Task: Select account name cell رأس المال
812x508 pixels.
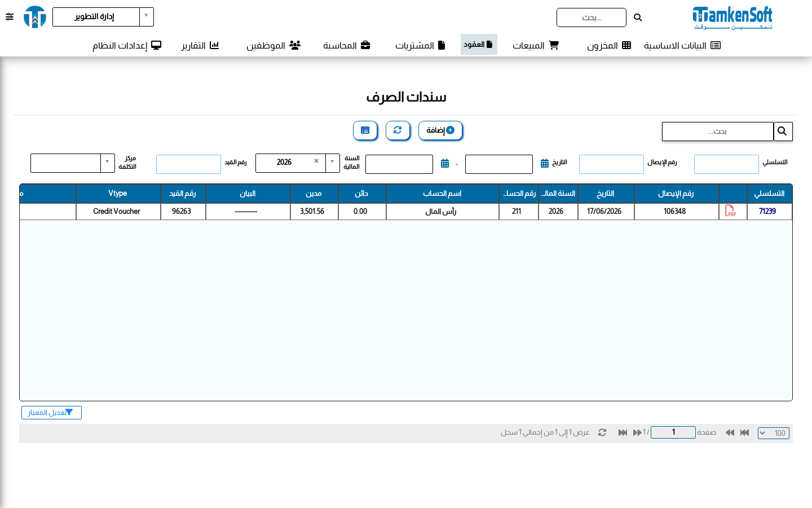Action: [442, 211]
